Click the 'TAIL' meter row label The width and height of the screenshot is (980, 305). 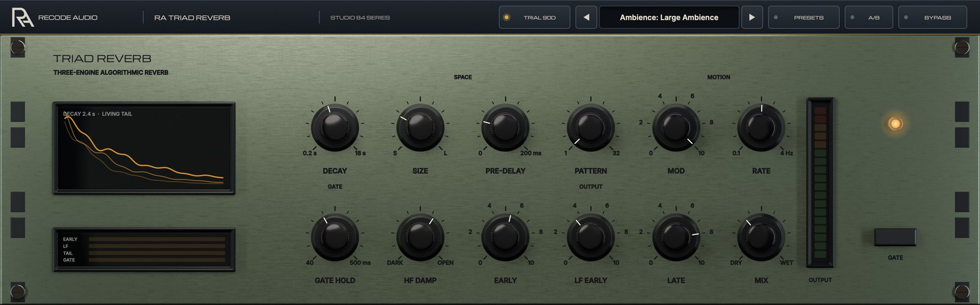pos(68,253)
